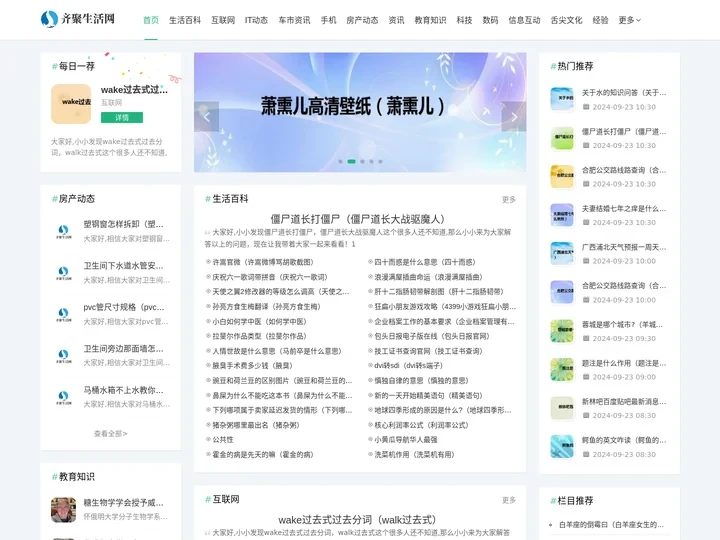Open 四十而惑是什么意思 list item
Viewport: 720px width, 540px height.
click(425, 262)
